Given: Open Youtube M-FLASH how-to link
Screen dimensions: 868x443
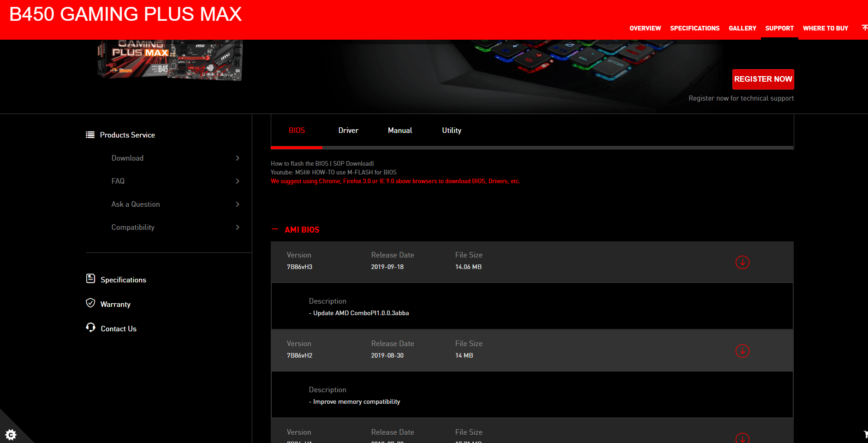Looking at the screenshot, I should pyautogui.click(x=333, y=172).
